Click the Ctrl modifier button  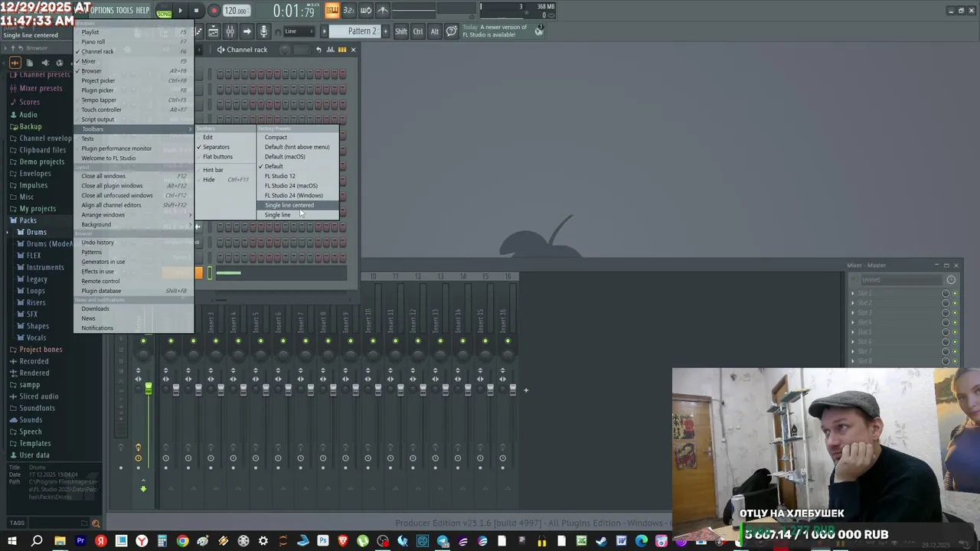pos(418,31)
